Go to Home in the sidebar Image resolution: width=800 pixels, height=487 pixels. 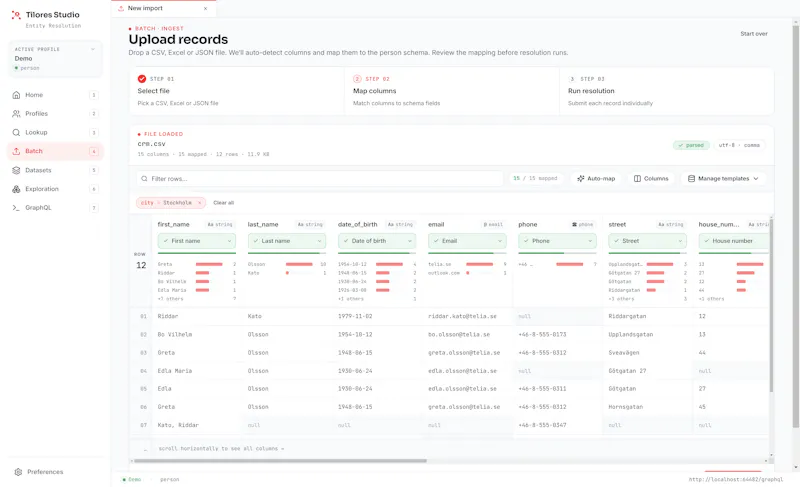pos(55,95)
